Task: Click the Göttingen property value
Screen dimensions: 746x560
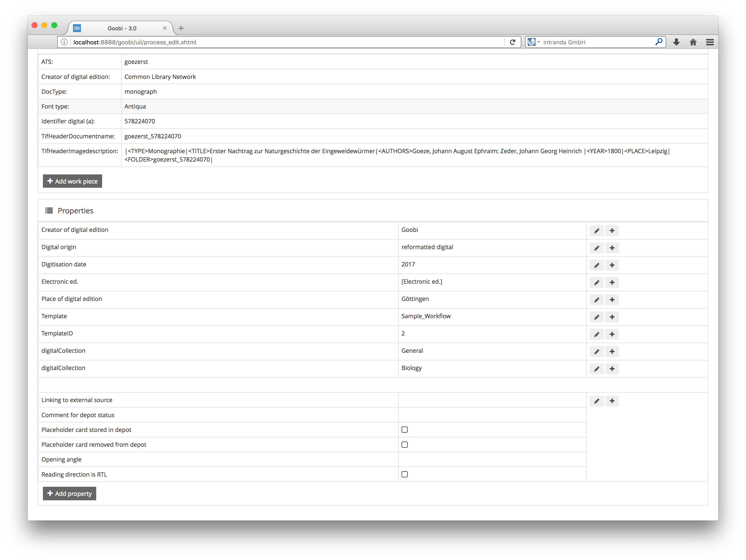Action: click(x=415, y=299)
